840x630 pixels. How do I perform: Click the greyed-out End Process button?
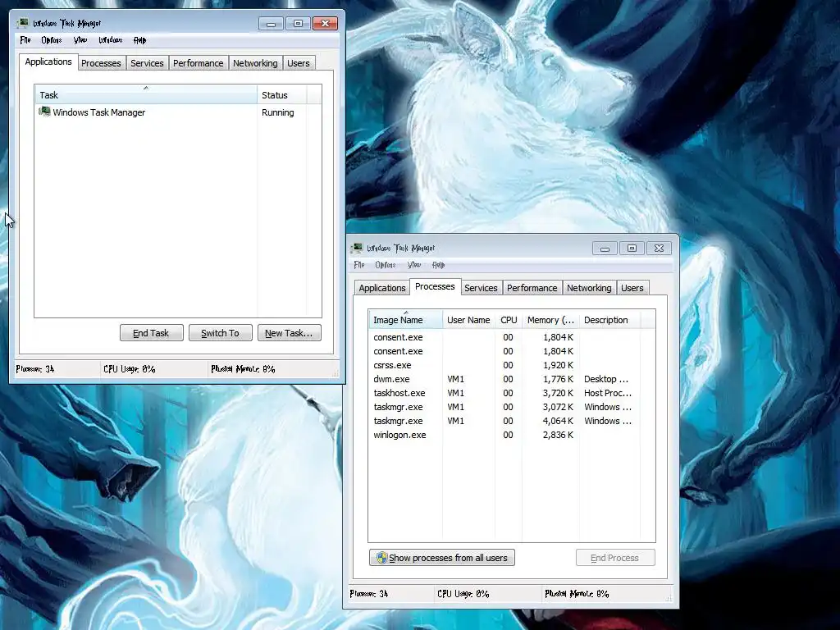(x=615, y=558)
